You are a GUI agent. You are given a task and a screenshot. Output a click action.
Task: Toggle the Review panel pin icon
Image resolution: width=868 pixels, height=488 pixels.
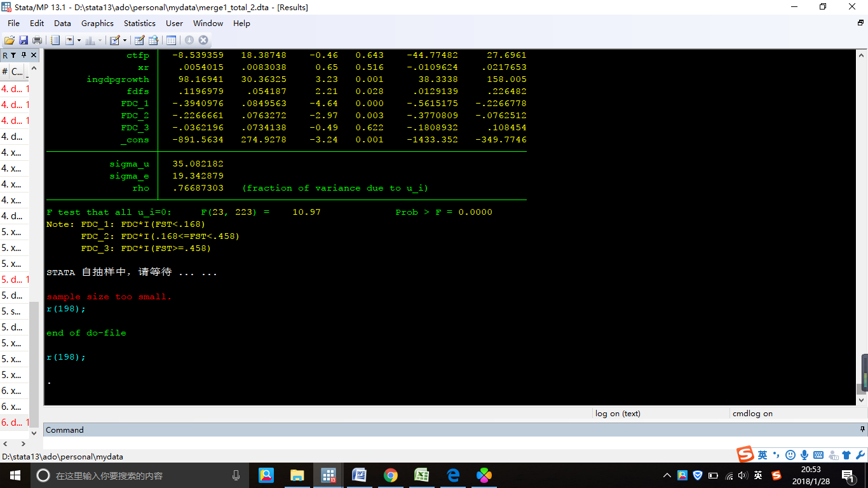click(x=24, y=55)
